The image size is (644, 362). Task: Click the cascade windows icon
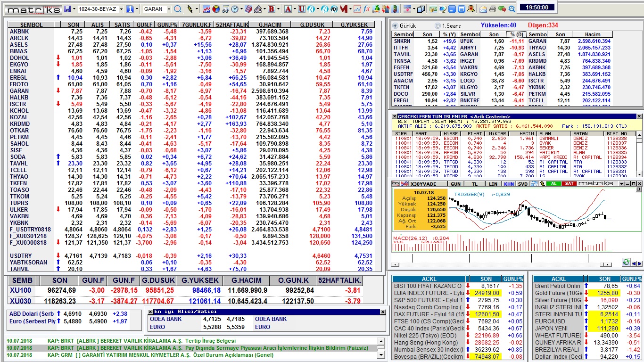pos(421,9)
